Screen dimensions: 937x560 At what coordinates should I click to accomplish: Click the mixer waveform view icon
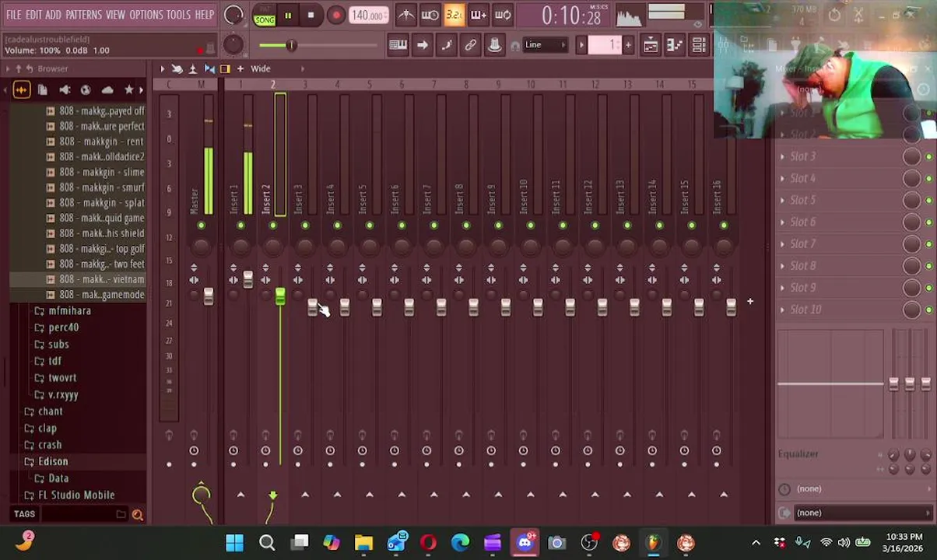[x=209, y=68]
